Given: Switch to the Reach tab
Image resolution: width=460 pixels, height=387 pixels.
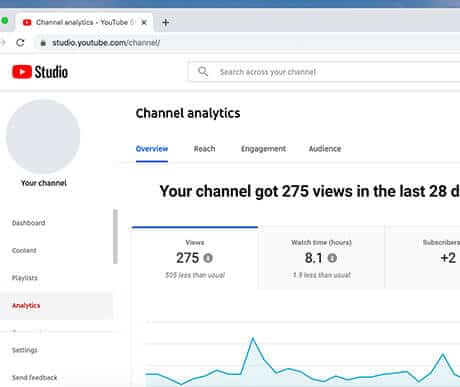Looking at the screenshot, I should tap(204, 149).
